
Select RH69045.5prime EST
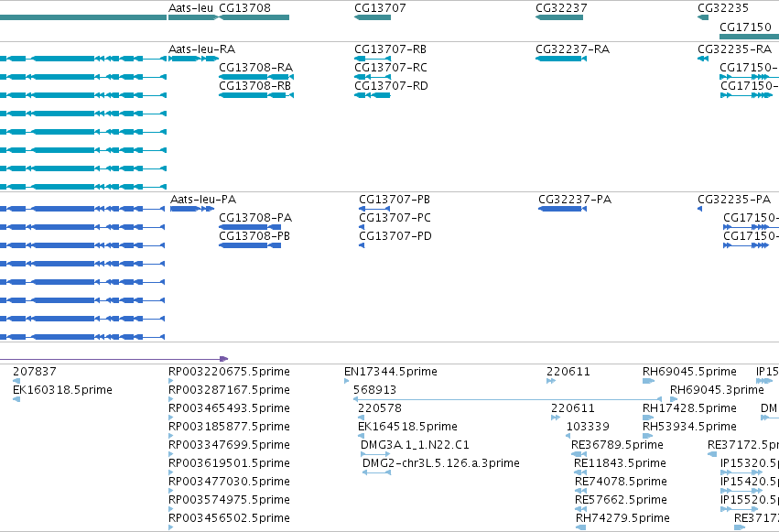(x=648, y=381)
